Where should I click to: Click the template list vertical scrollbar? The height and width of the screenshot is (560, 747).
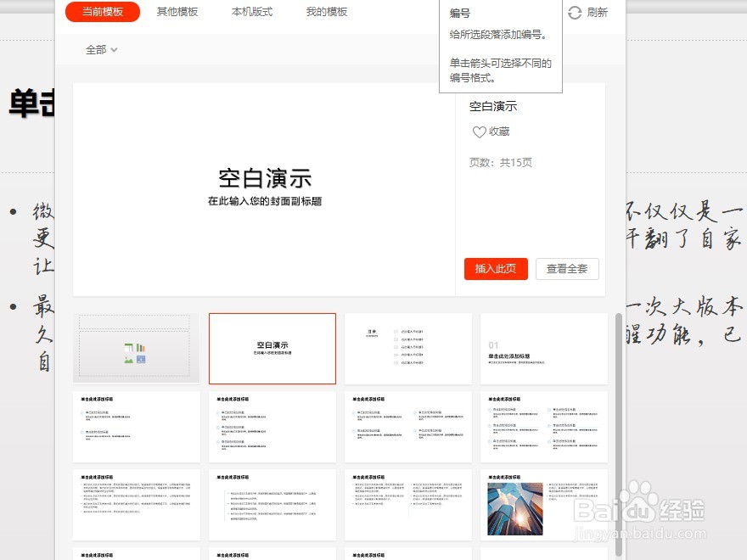pyautogui.click(x=618, y=434)
